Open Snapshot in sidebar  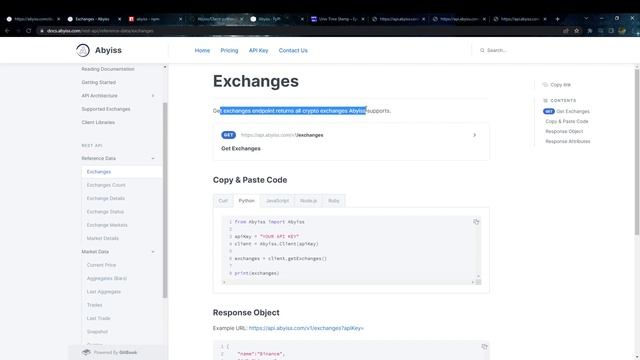97,332
